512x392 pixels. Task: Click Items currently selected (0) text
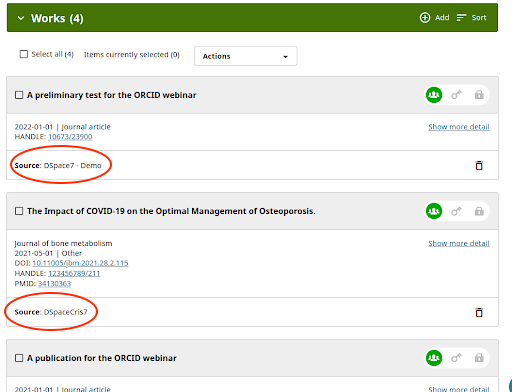click(132, 54)
